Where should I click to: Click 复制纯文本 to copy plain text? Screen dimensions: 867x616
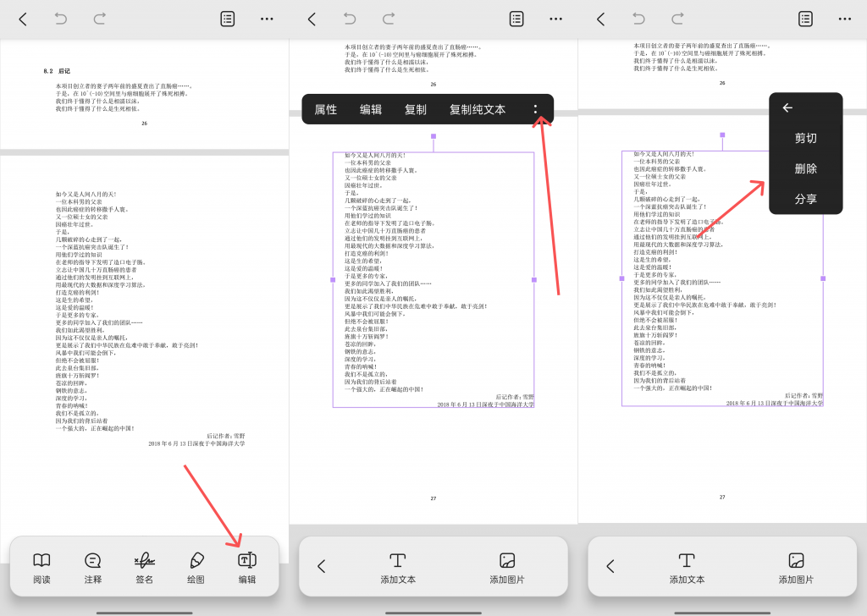(x=478, y=109)
